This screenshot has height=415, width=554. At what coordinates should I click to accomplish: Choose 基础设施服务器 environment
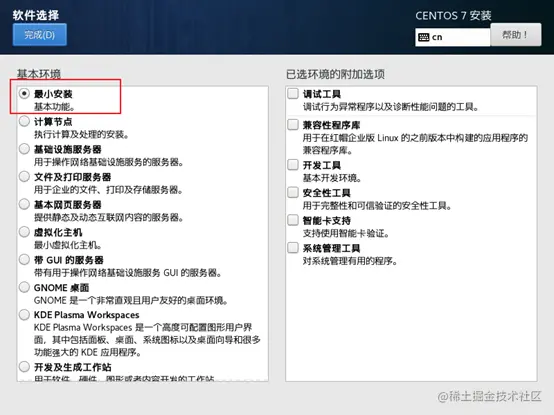[24, 149]
